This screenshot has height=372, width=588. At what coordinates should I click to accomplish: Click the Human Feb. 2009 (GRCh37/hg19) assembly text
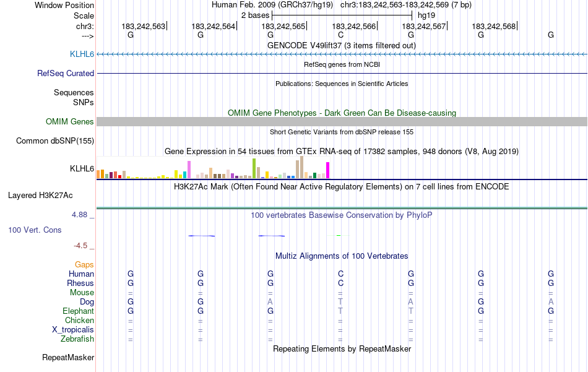[x=272, y=5]
